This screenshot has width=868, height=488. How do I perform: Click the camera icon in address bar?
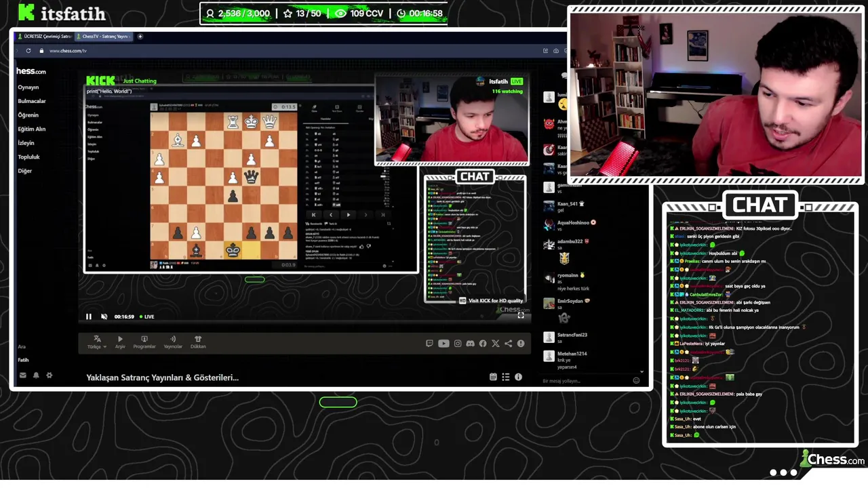557,51
